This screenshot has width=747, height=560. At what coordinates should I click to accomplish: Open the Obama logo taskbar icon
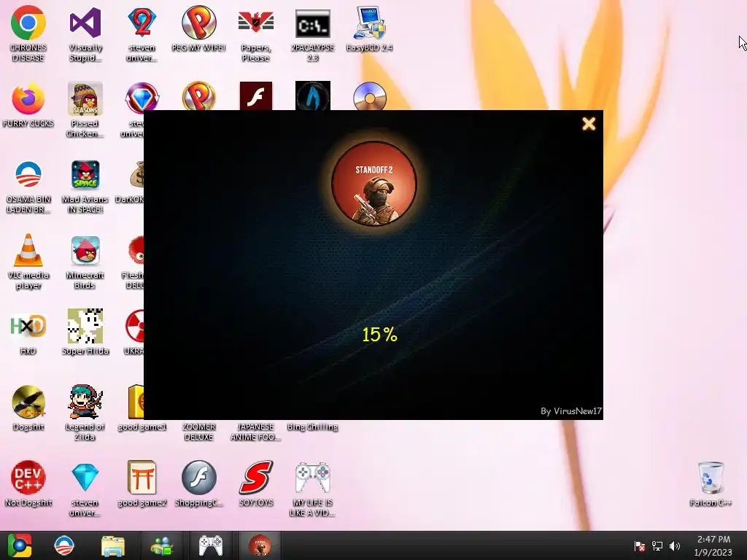tap(64, 545)
